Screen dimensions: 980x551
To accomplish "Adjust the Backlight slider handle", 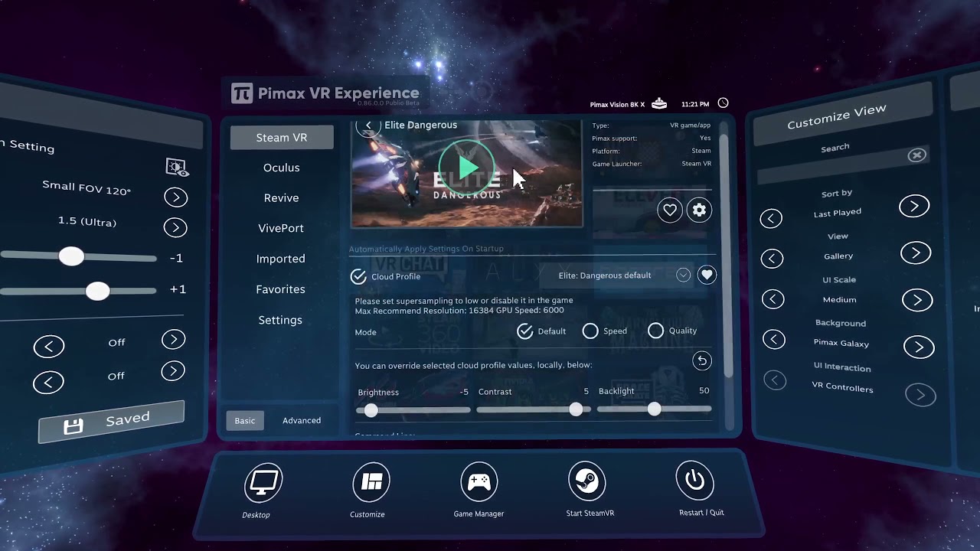I will [x=654, y=409].
